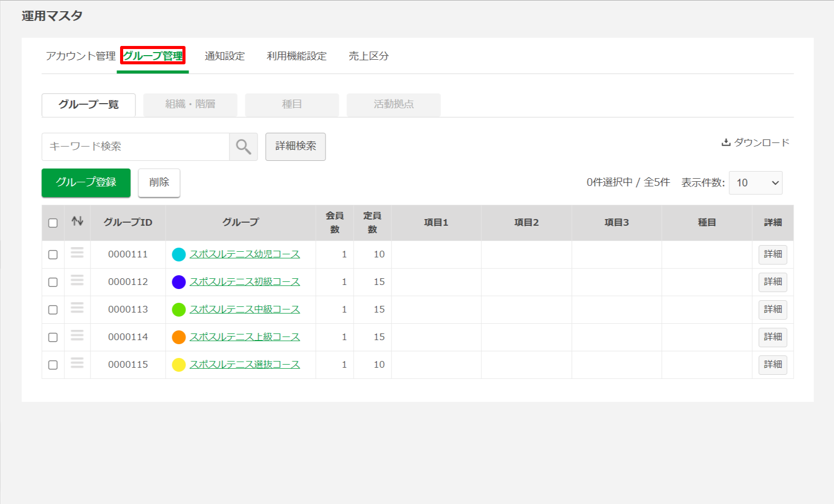Click 詳細 button for 幼児コース row

tap(773, 254)
